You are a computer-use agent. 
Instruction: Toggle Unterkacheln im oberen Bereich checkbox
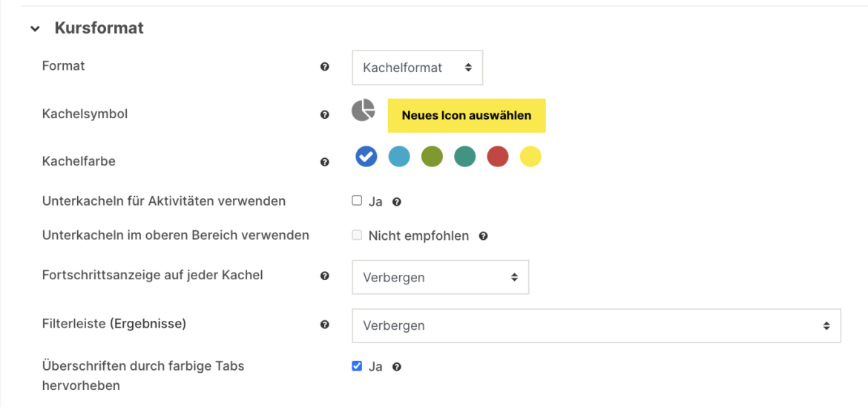point(357,235)
